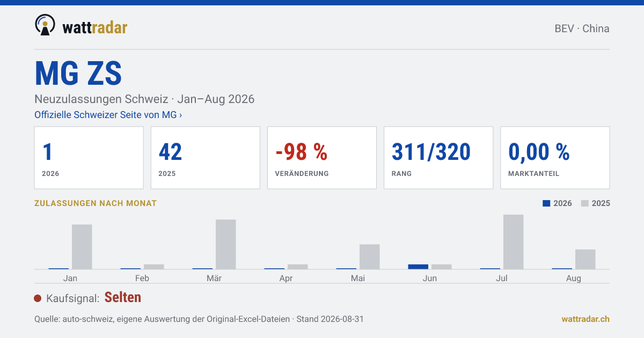Image resolution: width=644 pixels, height=338 pixels.
Task: Click the grey 2025 bar for Mär
Action: 226,244
